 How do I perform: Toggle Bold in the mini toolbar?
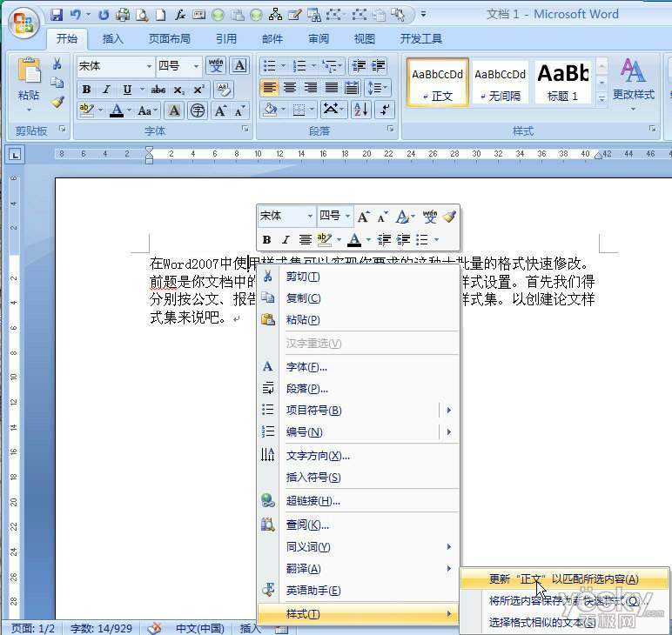(x=266, y=239)
